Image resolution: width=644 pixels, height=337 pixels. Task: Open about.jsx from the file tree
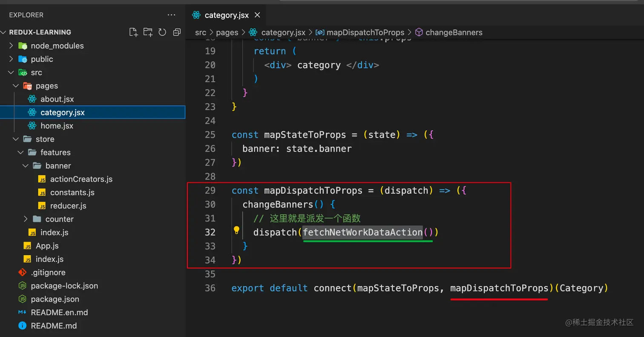(57, 99)
